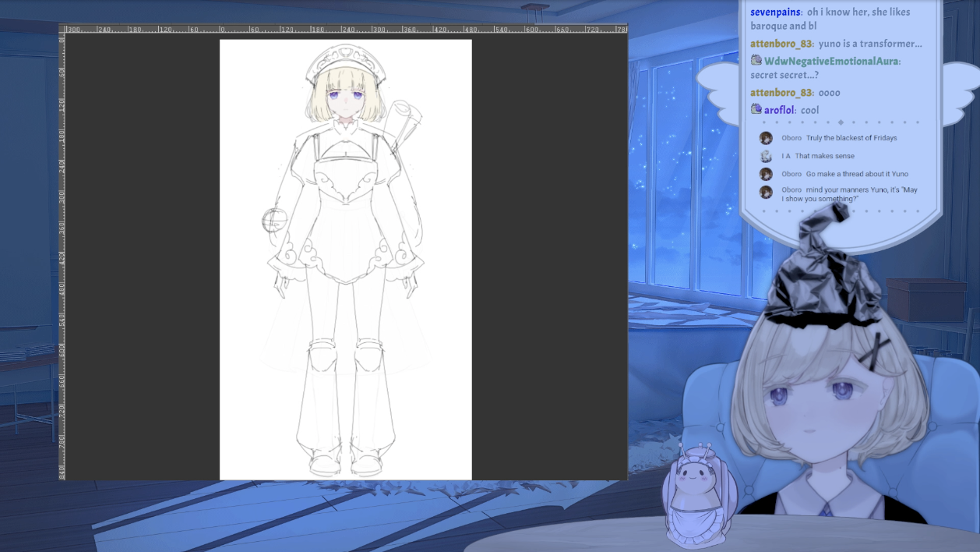Screen dimensions: 980x552
Task: Click I A's avatar beside 'That makes sense'
Action: (766, 156)
